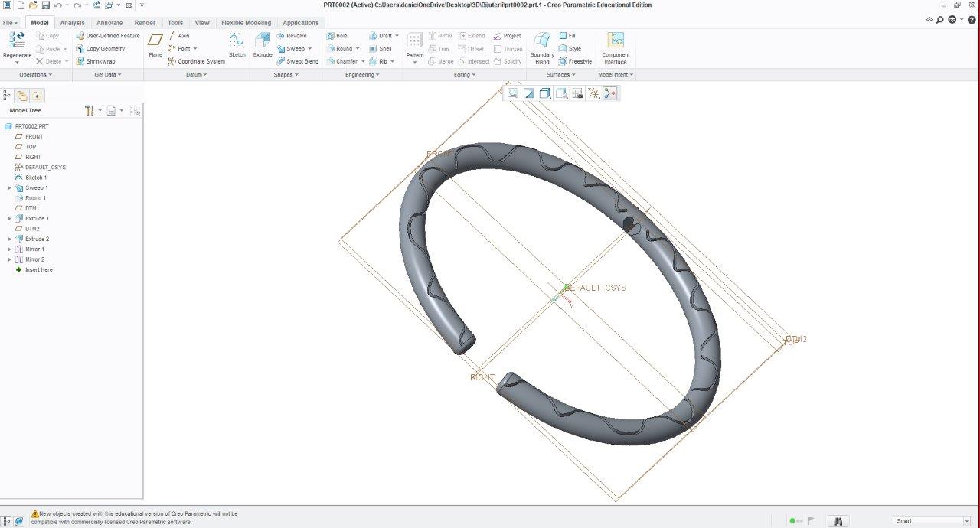This screenshot has height=528, width=980.
Task: Select the Sketch tool in Datum group
Action: 237,44
